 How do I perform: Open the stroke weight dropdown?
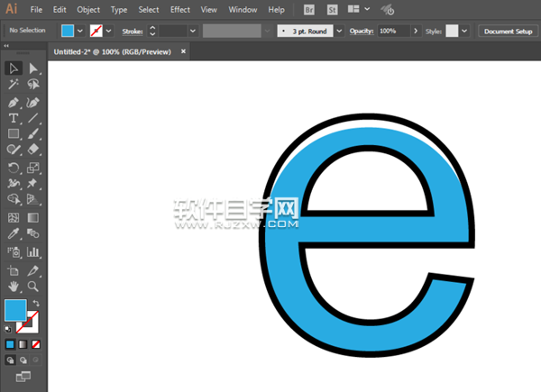click(193, 31)
